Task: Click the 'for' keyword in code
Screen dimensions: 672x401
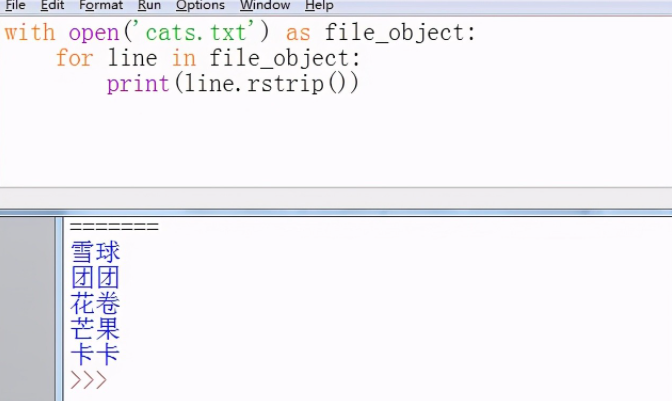Action: pos(75,58)
